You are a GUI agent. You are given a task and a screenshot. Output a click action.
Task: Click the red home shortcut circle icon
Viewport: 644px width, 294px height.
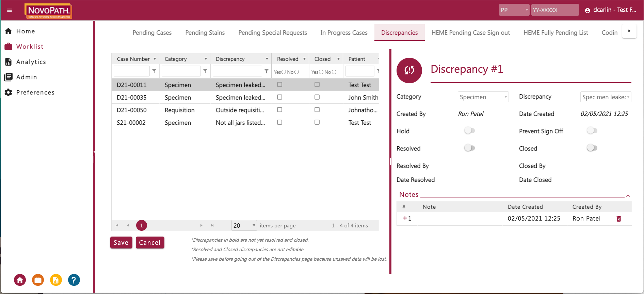pyautogui.click(x=20, y=280)
